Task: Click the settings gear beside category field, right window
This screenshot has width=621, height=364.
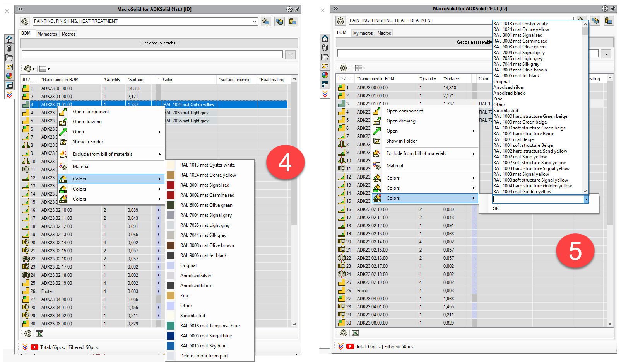Action: (x=340, y=20)
